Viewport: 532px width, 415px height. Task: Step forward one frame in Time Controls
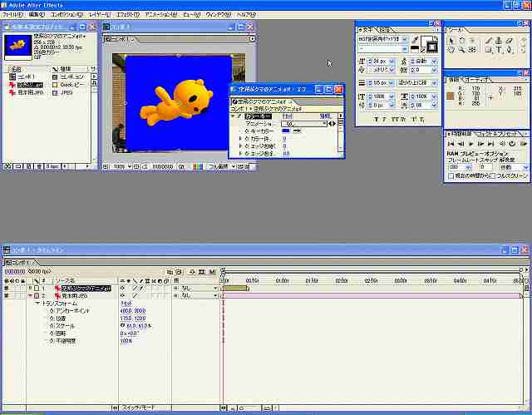tap(480, 144)
